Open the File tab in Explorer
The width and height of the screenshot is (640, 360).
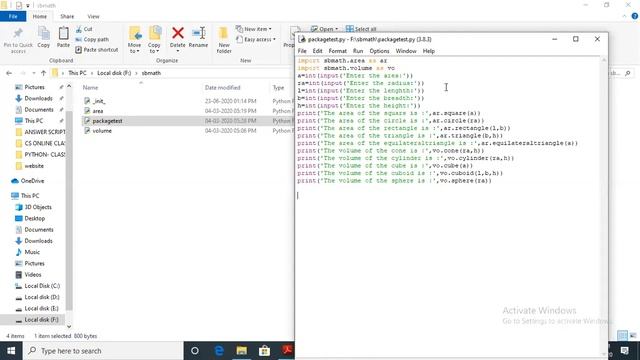(x=13, y=16)
